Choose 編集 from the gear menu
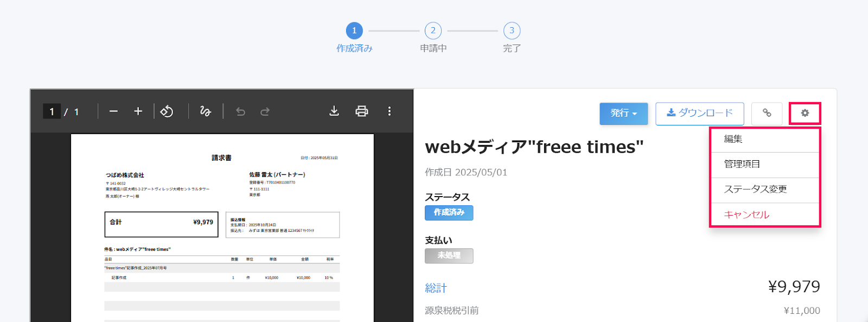This screenshot has height=322, width=868. pos(765,140)
